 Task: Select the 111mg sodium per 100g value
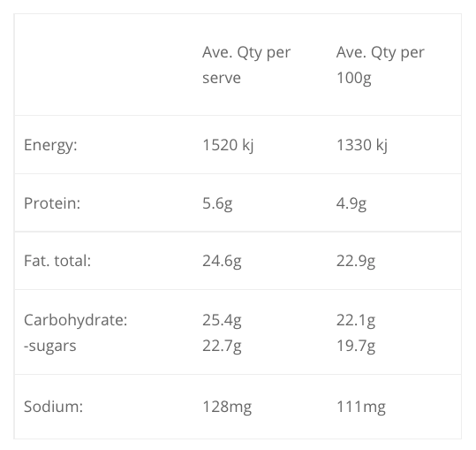(361, 407)
